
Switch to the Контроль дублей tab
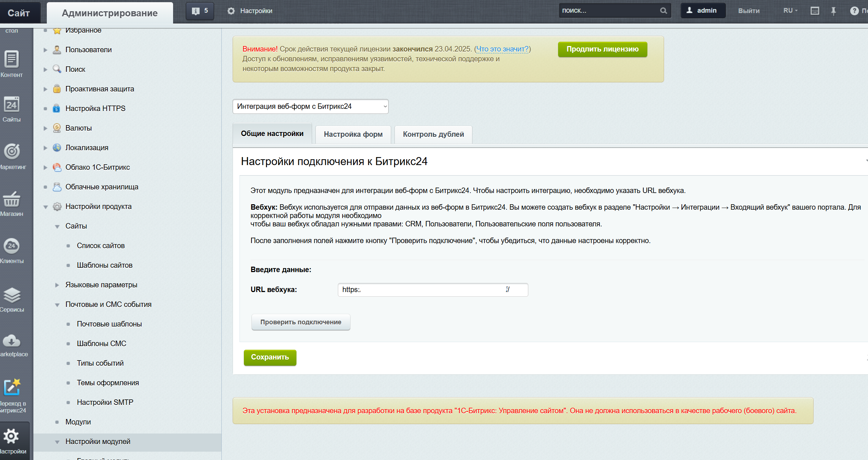coord(433,134)
